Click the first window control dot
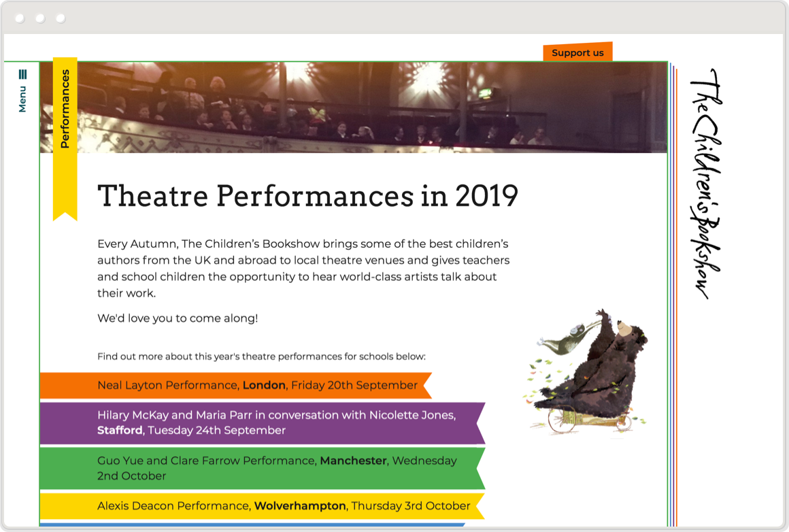 (20, 19)
